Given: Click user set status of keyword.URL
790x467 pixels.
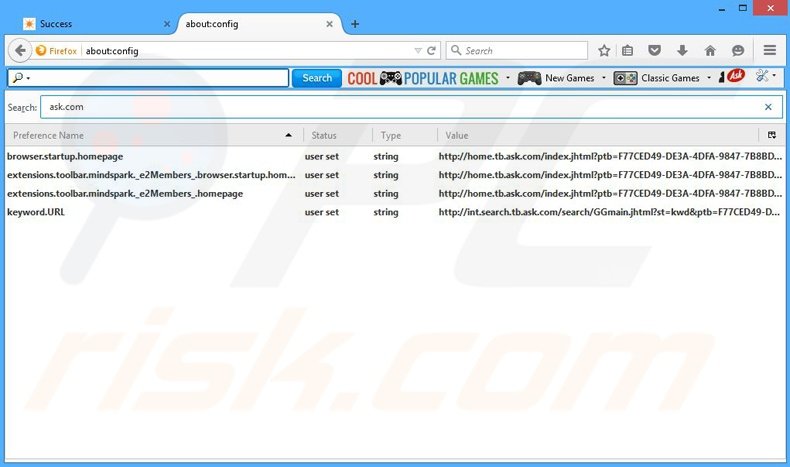Looking at the screenshot, I should point(321,212).
